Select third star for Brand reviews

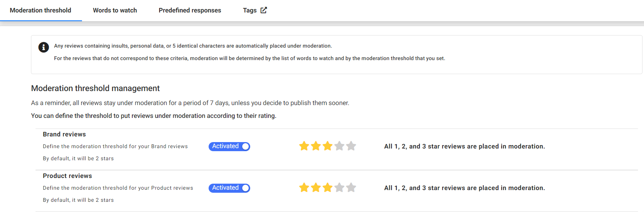328,146
